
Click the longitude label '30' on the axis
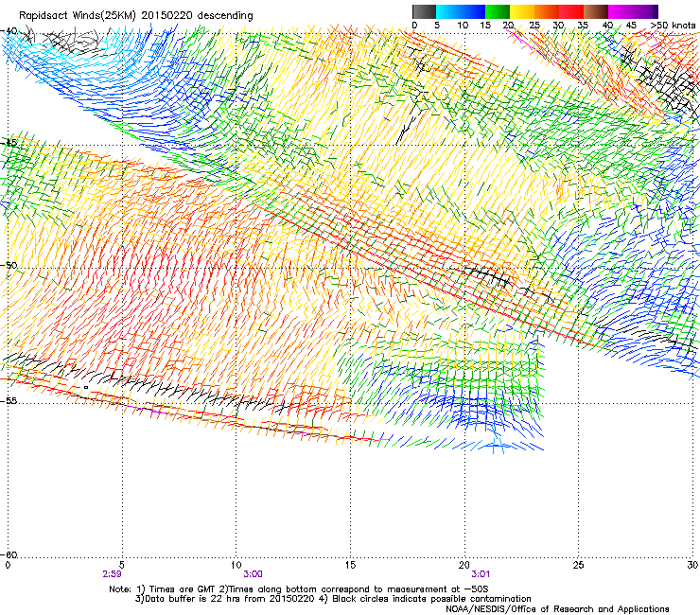point(692,565)
